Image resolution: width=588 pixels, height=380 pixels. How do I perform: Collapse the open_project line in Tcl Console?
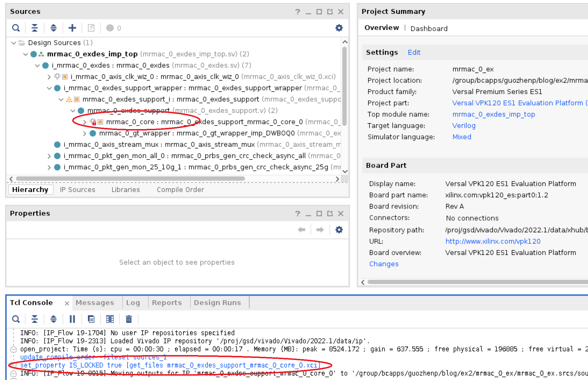[x=13, y=350]
